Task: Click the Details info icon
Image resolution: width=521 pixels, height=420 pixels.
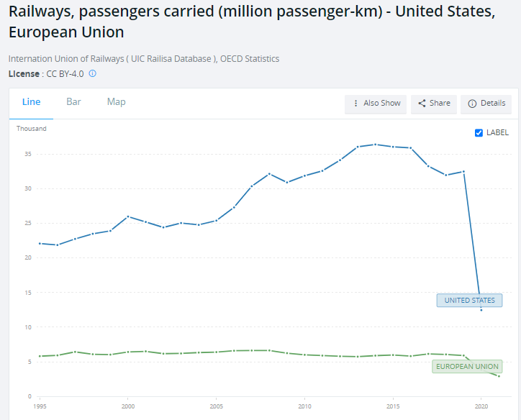Action: (472, 104)
